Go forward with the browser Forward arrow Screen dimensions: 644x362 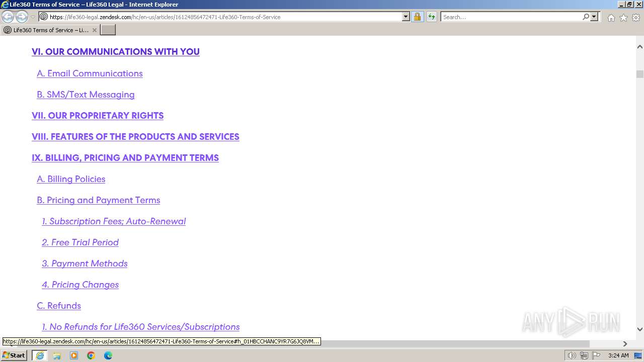[22, 17]
